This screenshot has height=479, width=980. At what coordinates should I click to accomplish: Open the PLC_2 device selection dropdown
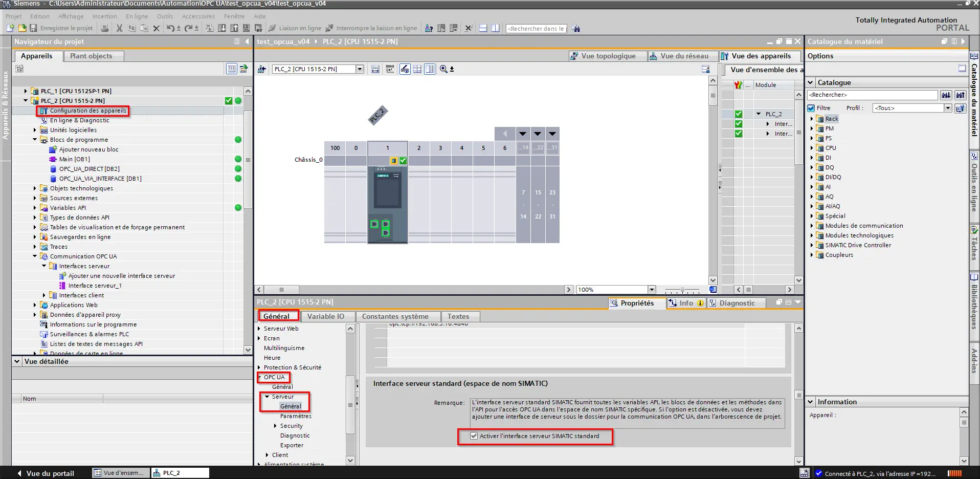point(360,69)
